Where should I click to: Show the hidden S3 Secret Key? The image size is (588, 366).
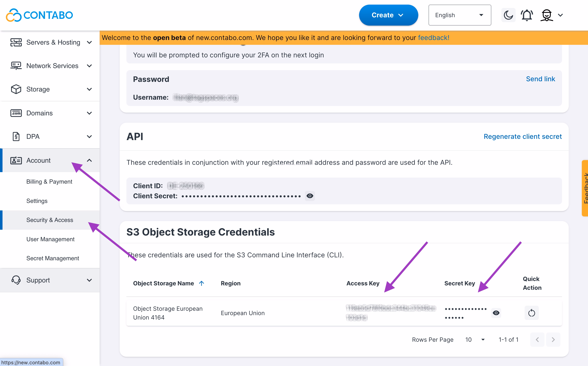point(496,313)
